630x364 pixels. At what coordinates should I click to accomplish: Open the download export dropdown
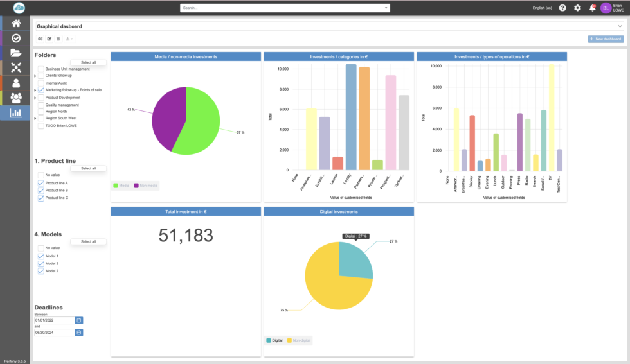coord(69,39)
